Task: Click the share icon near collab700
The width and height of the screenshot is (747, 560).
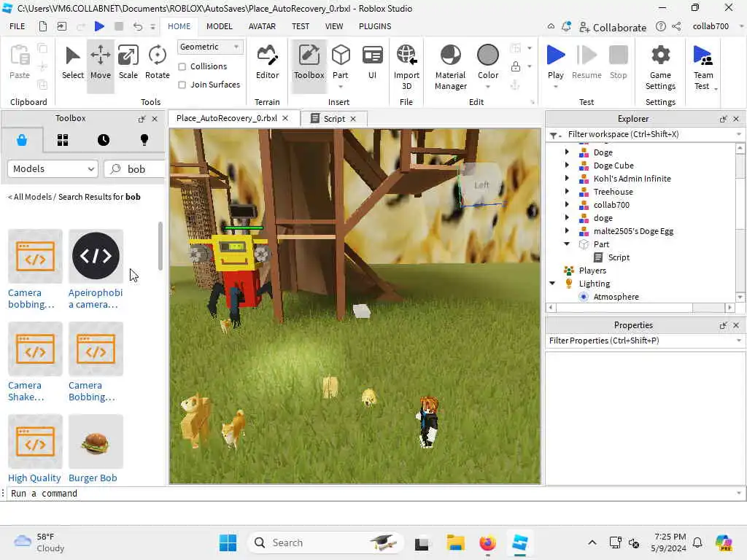Action: click(676, 27)
